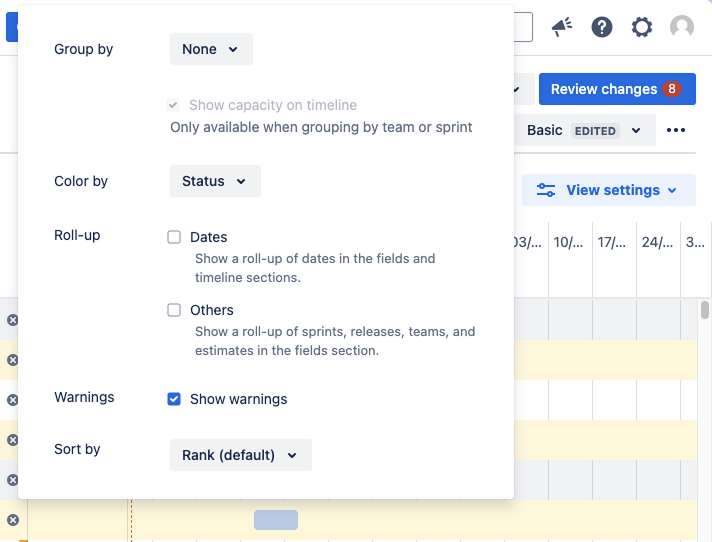Open the Sort by Rank dropdown
Viewport: 712px width, 542px height.
tap(240, 455)
